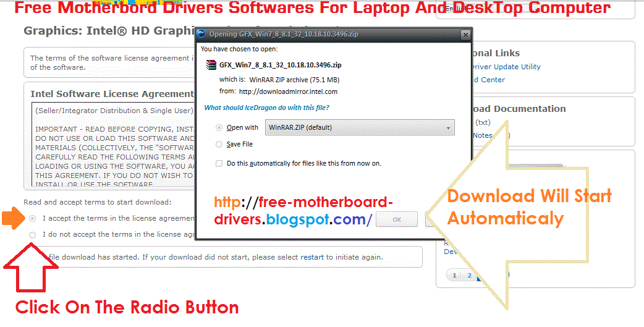The height and width of the screenshot is (327, 644).
Task: Click the Intel Software License Agreement heading
Action: click(112, 94)
